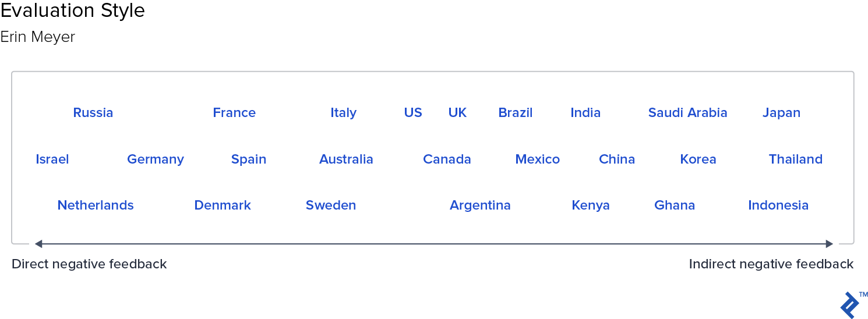
Task: Select Germany in the middle row
Action: [x=156, y=159]
